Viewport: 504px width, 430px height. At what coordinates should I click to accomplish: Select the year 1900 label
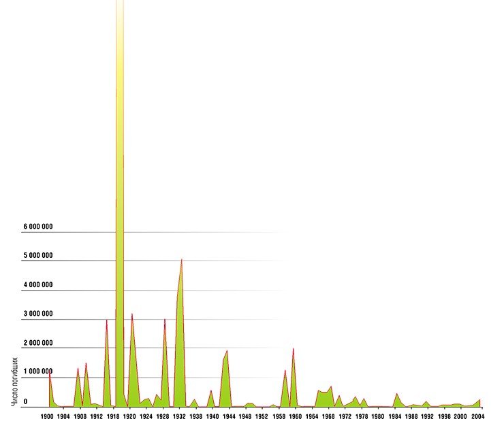click(46, 417)
